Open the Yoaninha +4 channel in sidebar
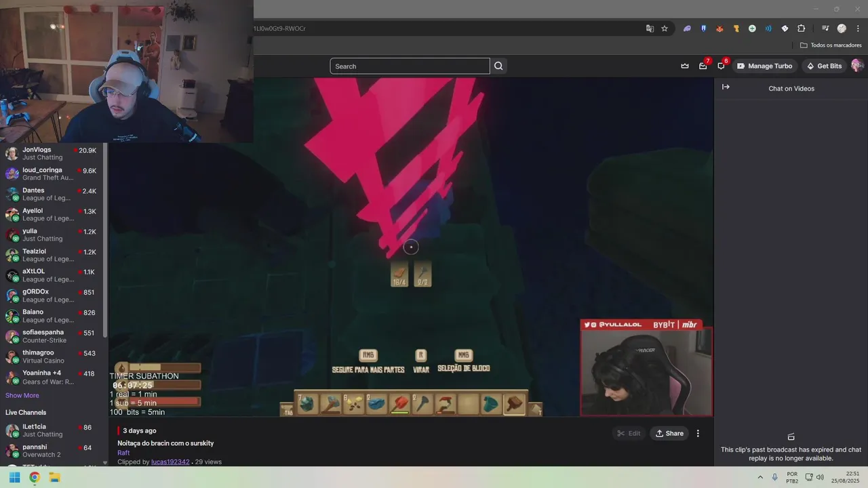Image resolution: width=868 pixels, height=488 pixels. [52, 377]
